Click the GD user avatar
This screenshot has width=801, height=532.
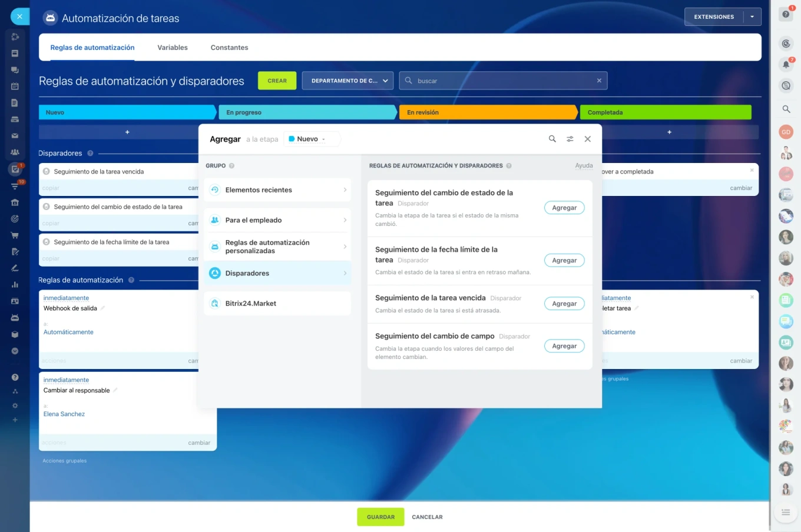point(786,132)
